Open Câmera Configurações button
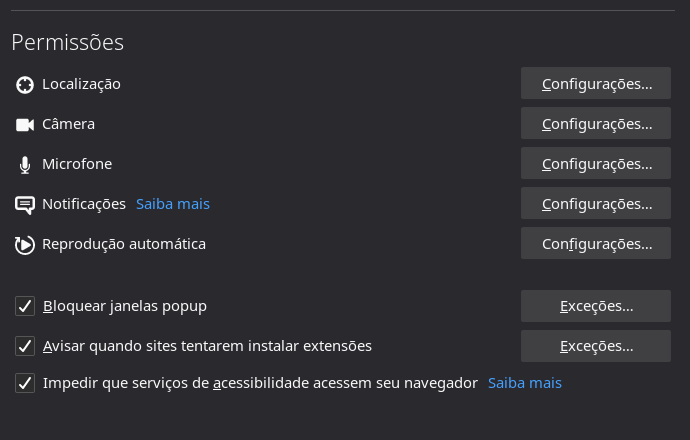Screen dimensions: 690x440 click(x=596, y=123)
